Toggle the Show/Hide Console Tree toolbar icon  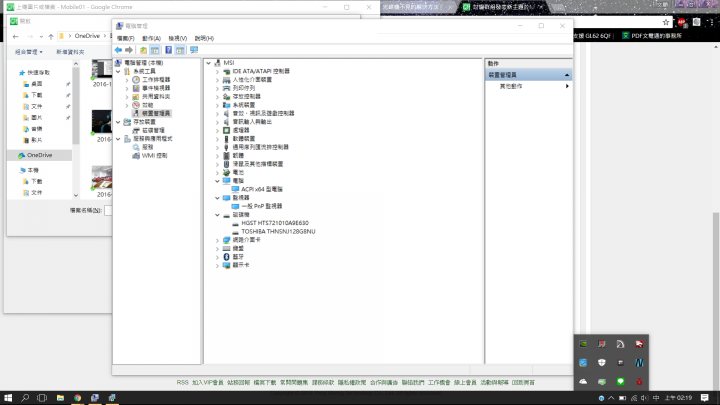coord(155,50)
